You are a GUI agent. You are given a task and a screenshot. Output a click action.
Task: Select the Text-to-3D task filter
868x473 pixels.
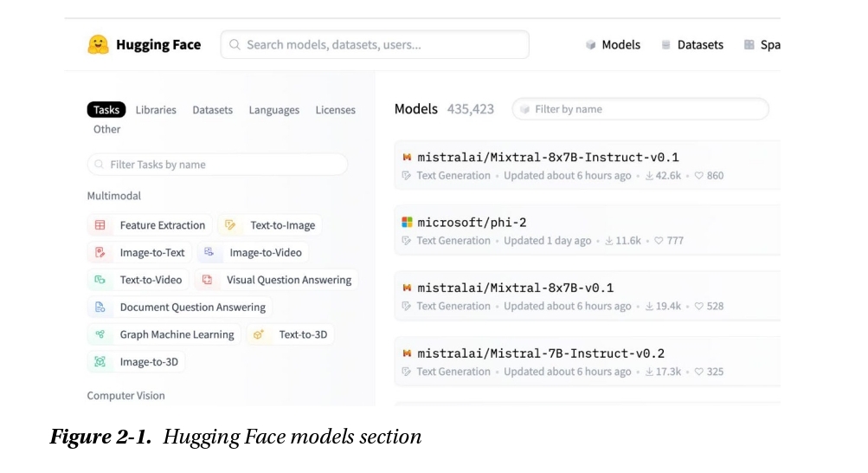tap(300, 334)
